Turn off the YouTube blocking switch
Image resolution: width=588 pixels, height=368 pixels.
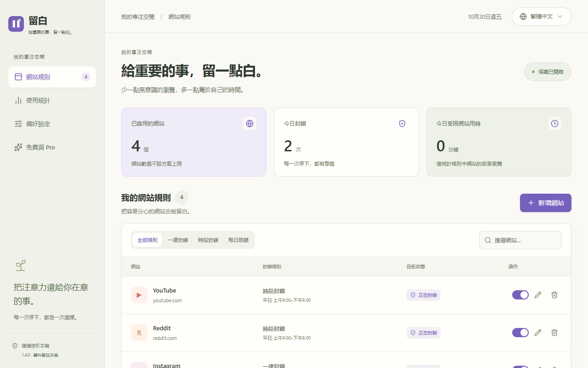point(520,295)
